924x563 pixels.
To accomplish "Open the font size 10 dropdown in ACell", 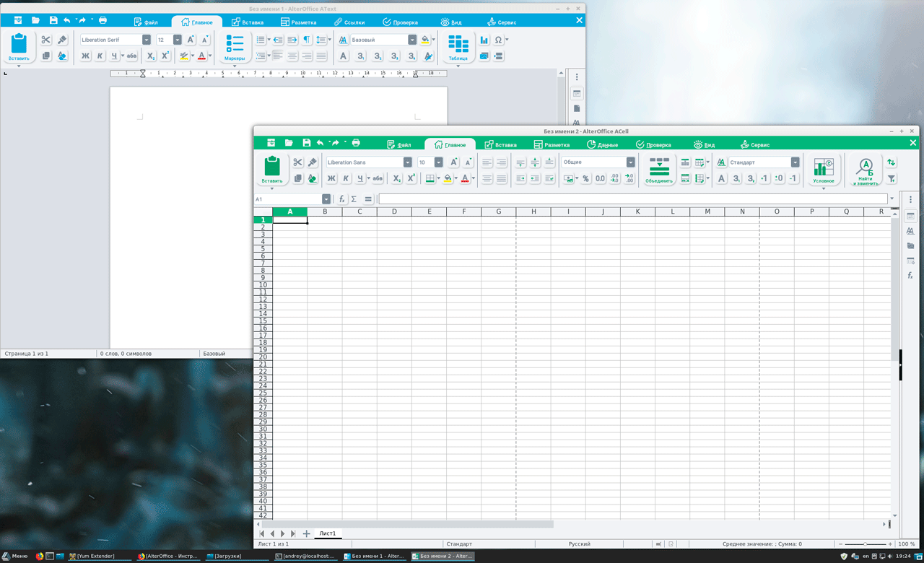I will tap(439, 162).
